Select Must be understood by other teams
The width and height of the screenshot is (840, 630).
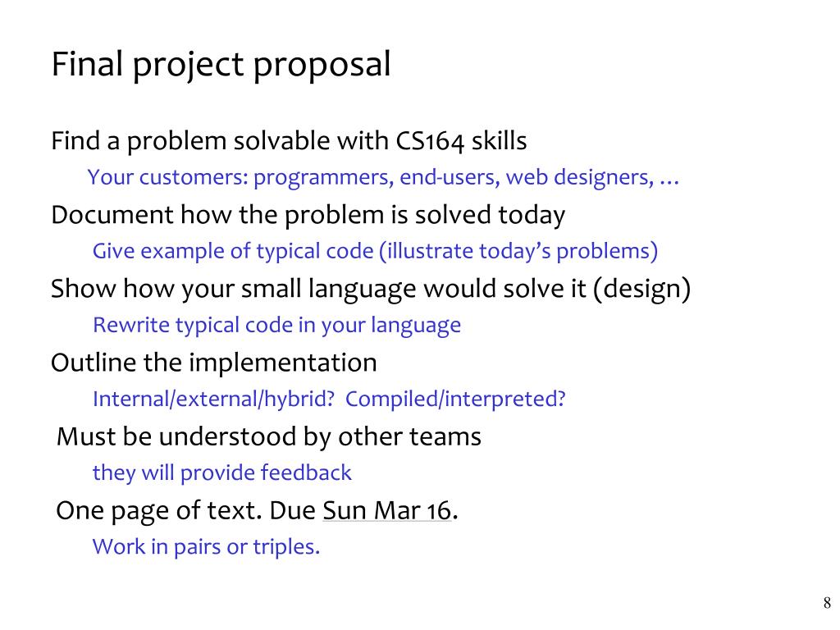(269, 436)
